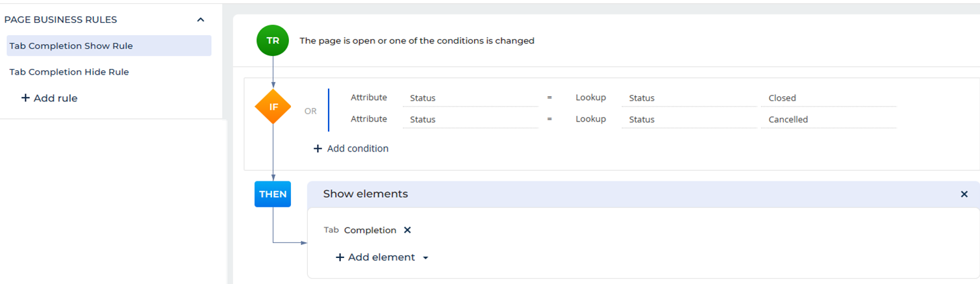Open the Add element dropdown arrow
The height and width of the screenshot is (284, 980).
click(425, 258)
